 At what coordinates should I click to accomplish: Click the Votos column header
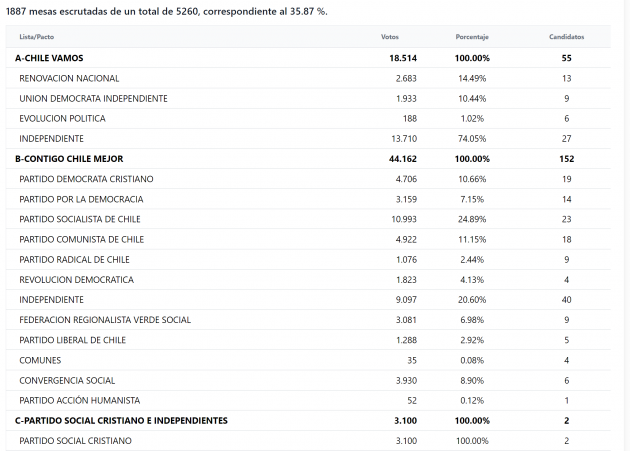pos(390,37)
